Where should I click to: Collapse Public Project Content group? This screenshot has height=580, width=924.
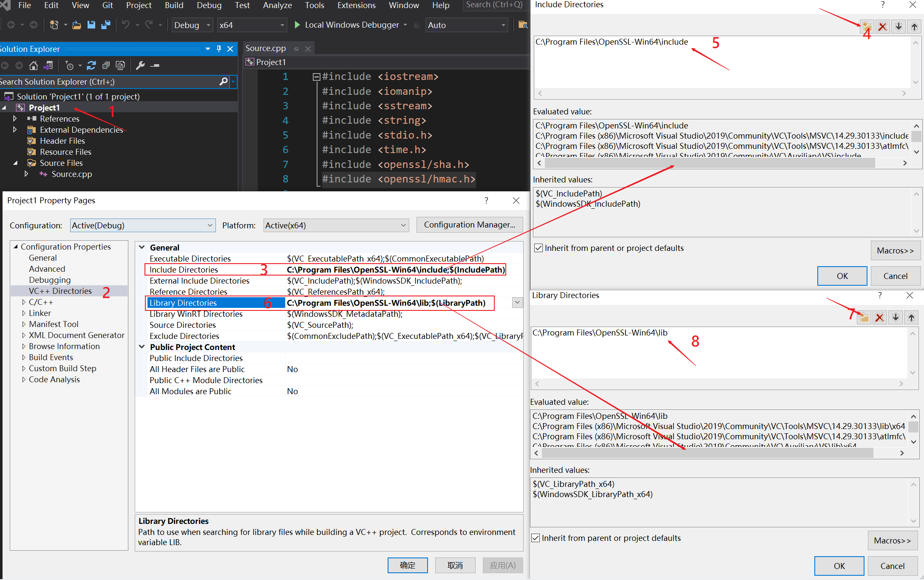pyautogui.click(x=142, y=347)
